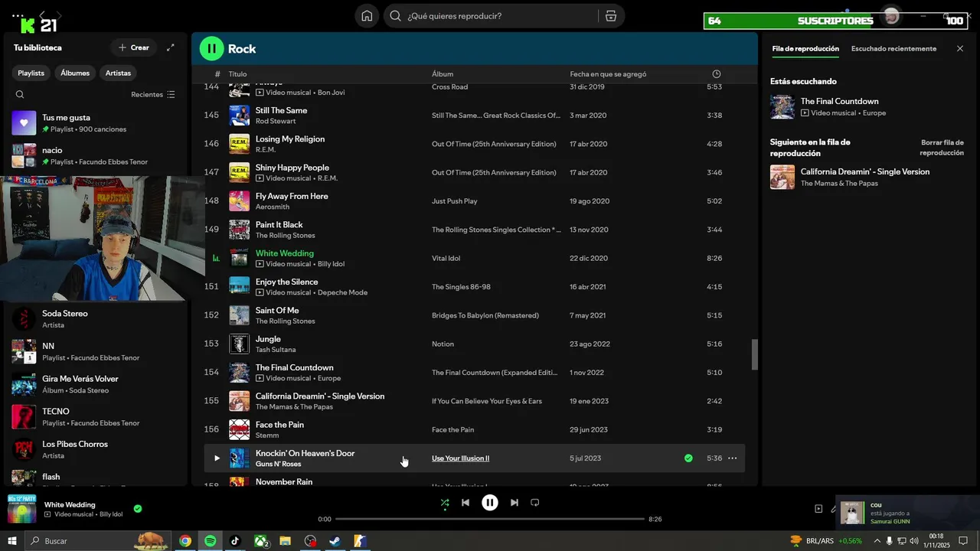Select Los Pibes Chorros artist
The width and height of the screenshot is (980, 551).
(96, 449)
